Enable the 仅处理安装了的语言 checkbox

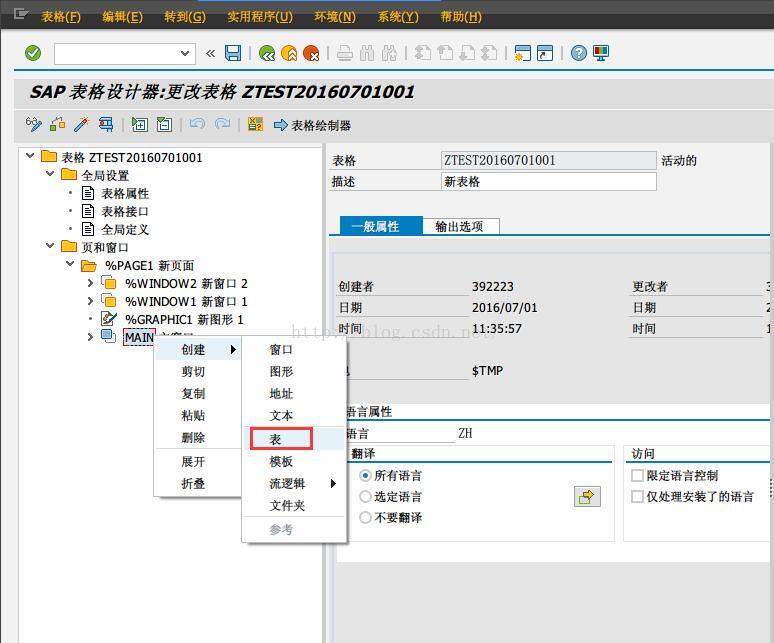click(637, 496)
